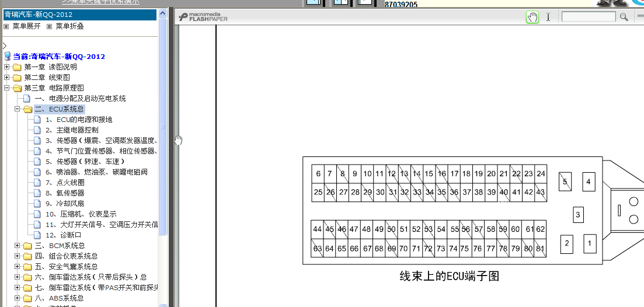
Task: Expand the 六、倒车雷达系统 folder
Action: [x=18, y=277]
